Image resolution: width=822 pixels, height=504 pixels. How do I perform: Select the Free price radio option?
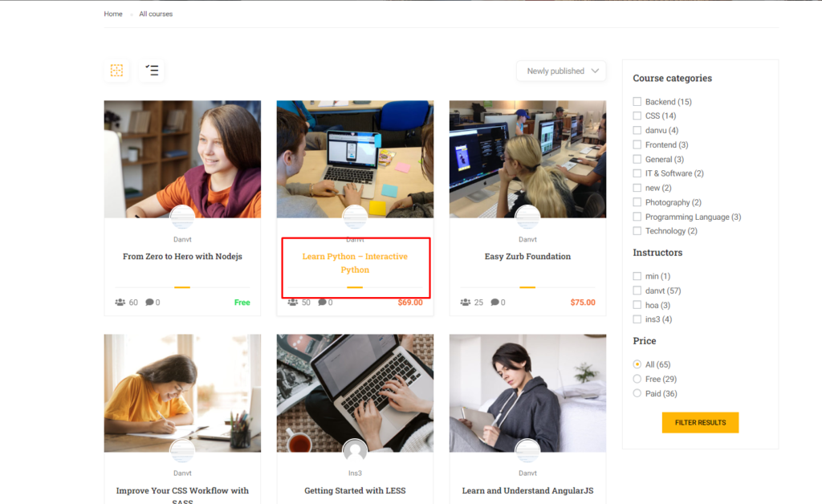tap(637, 379)
